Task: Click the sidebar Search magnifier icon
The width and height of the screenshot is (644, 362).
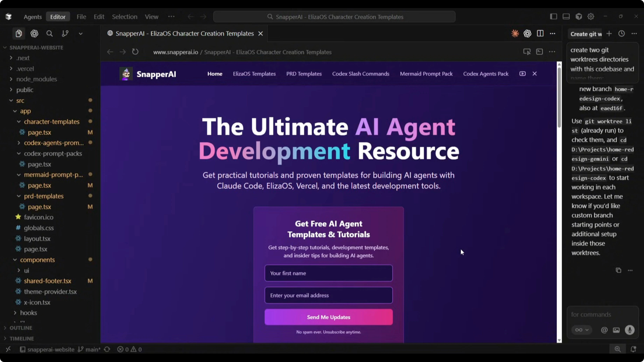Action: (50, 33)
